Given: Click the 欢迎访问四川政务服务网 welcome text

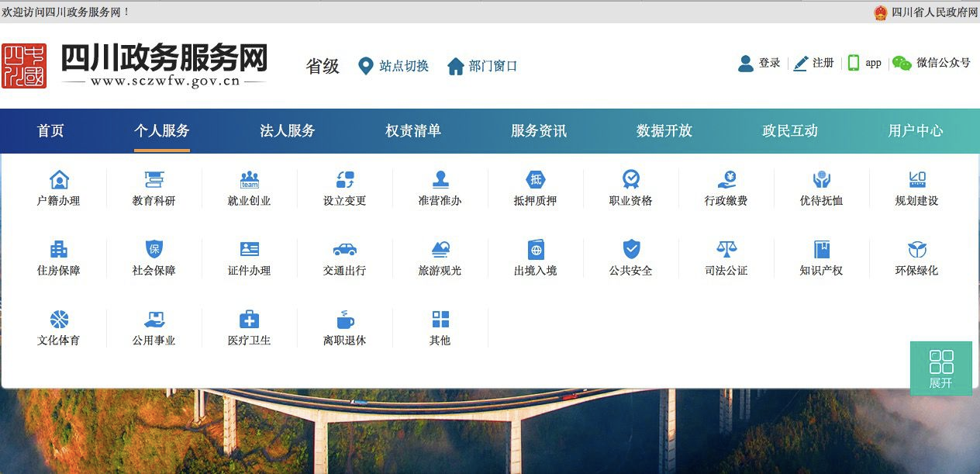Looking at the screenshot, I should point(67,12).
